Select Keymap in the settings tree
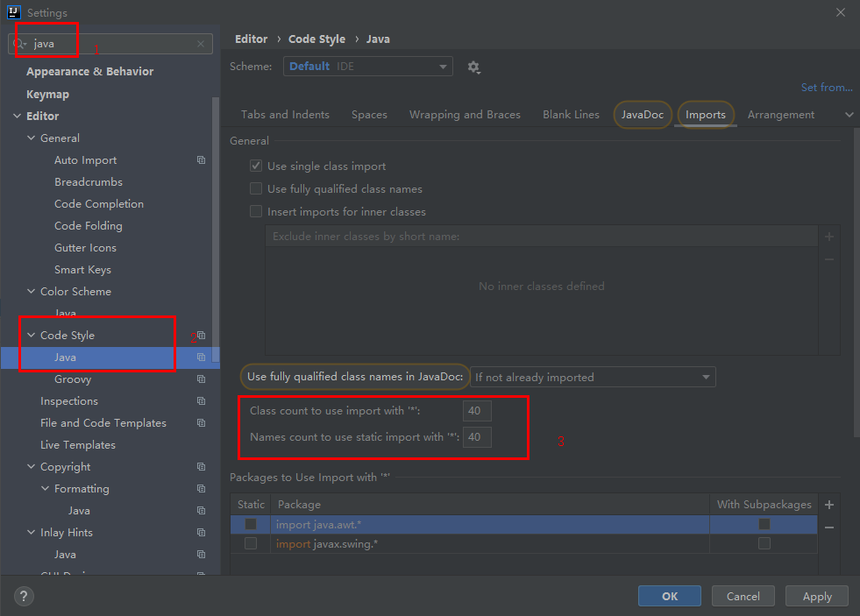This screenshot has width=860, height=616. pyautogui.click(x=47, y=95)
